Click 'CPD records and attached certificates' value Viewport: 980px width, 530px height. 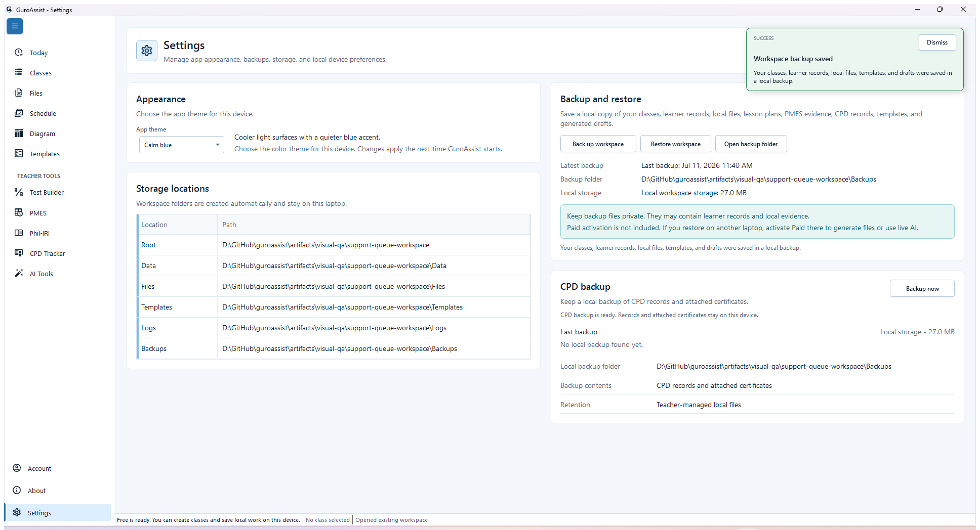714,385
